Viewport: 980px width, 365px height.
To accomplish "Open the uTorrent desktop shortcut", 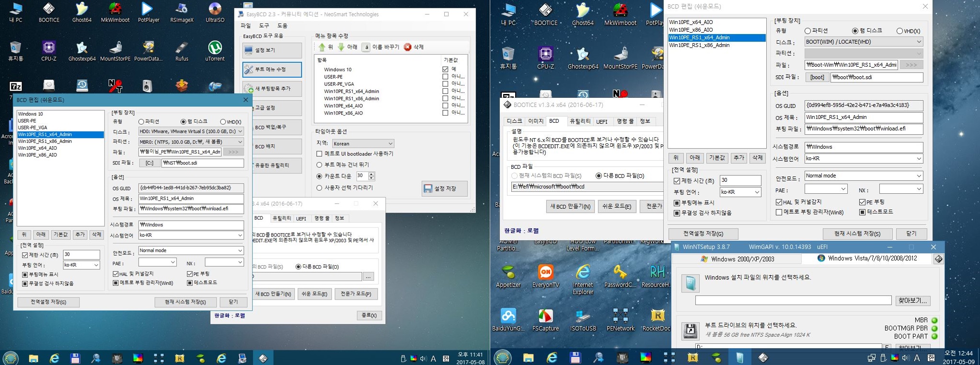I will click(x=215, y=51).
